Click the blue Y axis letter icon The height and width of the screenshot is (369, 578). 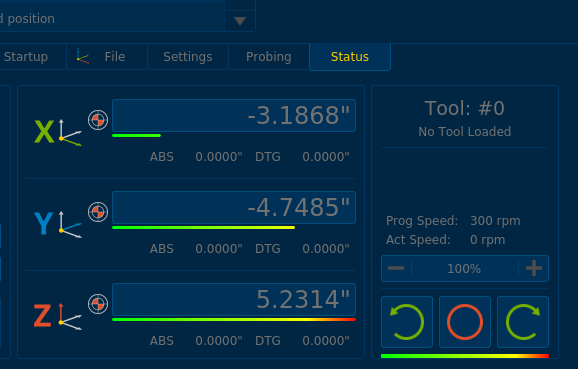click(x=44, y=223)
